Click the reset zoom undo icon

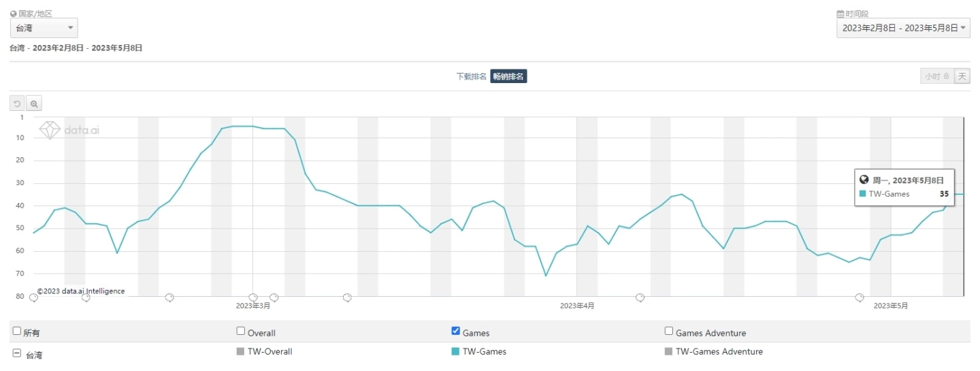(17, 104)
